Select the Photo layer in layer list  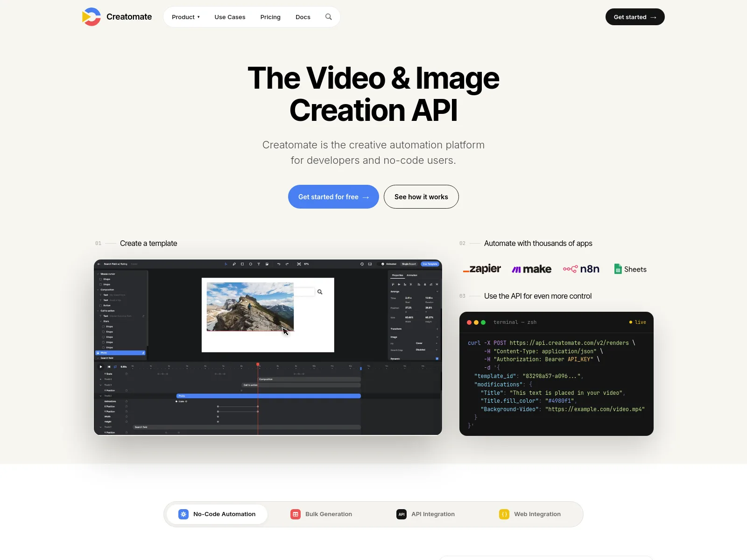120,353
